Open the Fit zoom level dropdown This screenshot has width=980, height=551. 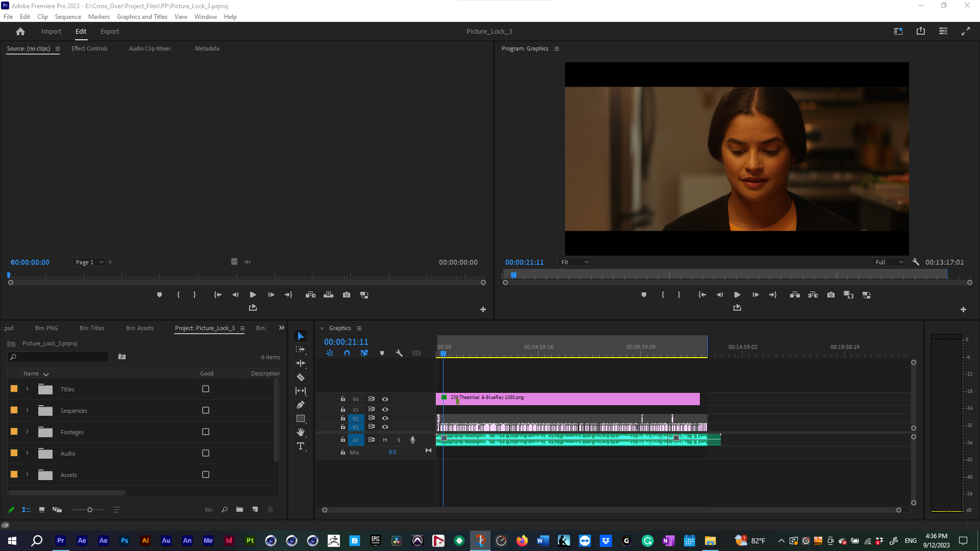pyautogui.click(x=575, y=262)
